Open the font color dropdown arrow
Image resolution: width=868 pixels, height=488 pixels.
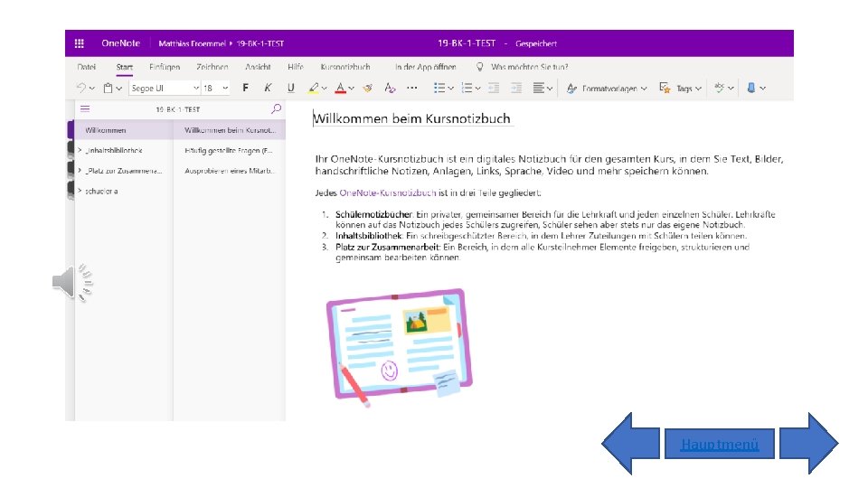point(351,88)
